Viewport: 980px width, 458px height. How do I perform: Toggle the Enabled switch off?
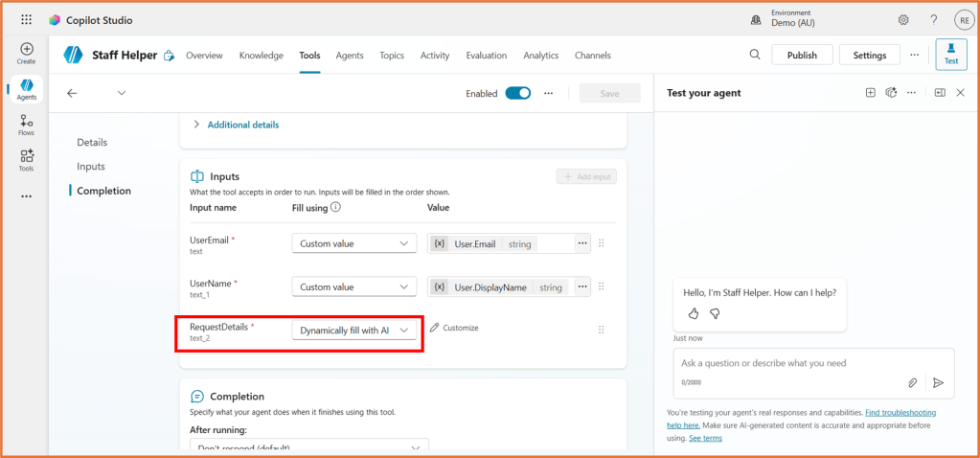[517, 93]
